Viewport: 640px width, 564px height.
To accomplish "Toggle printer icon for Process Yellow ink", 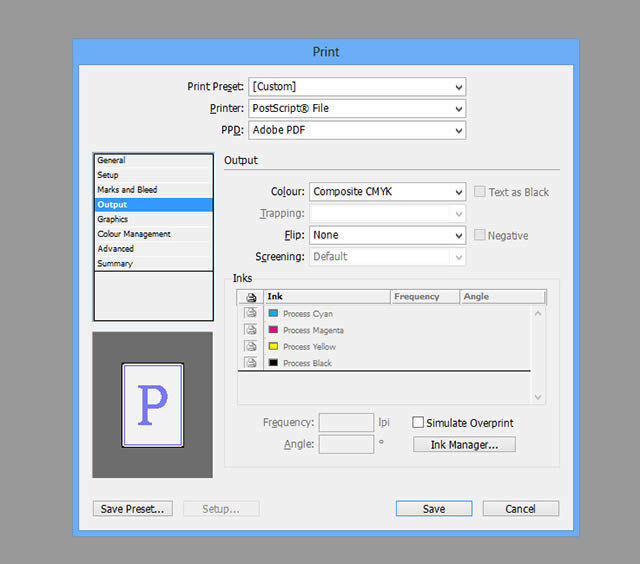I will [x=250, y=346].
